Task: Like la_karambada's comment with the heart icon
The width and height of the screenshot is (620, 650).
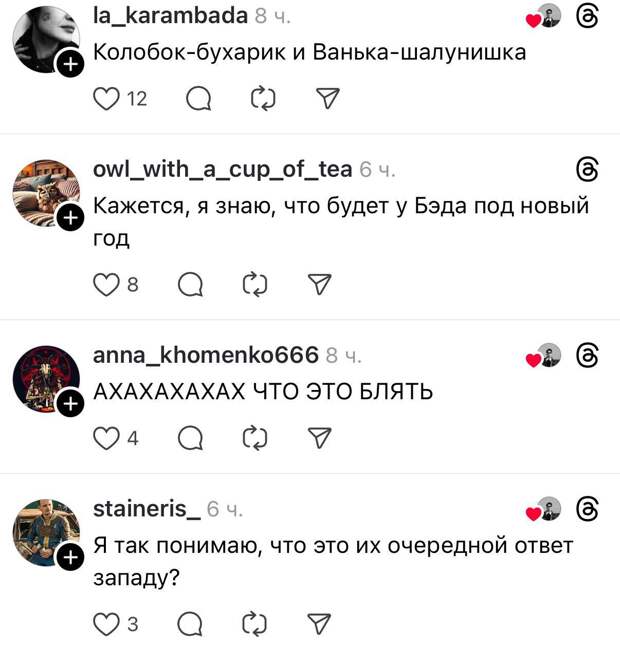Action: (106, 99)
